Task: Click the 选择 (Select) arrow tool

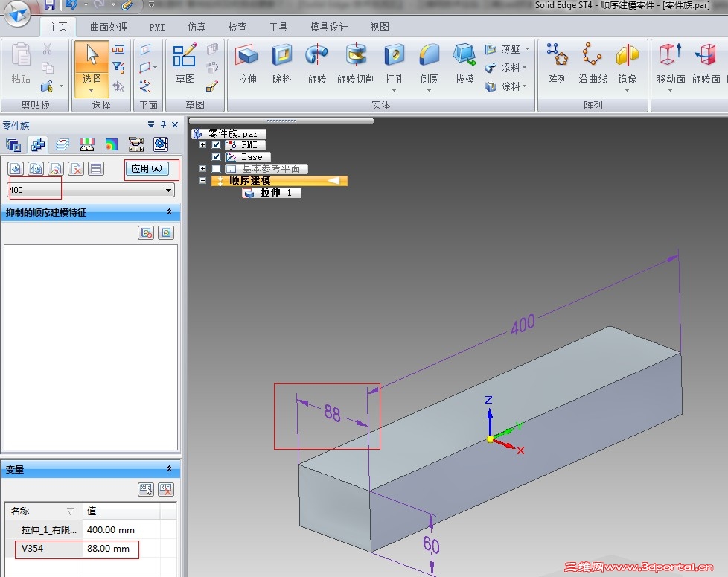Action: [92, 58]
